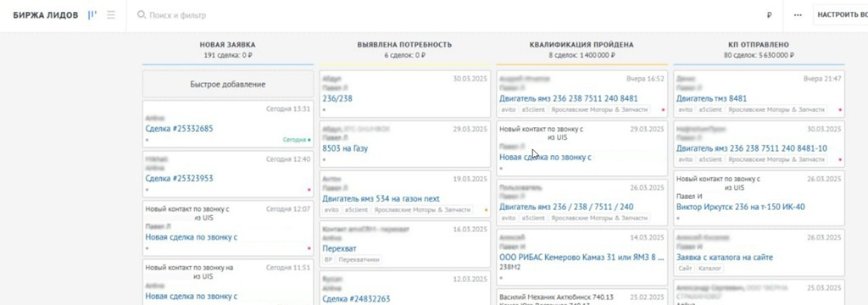This screenshot has height=305, width=868.
Task: Select the НОВАЯ ЗАЯВКА column header
Action: pyautogui.click(x=227, y=45)
